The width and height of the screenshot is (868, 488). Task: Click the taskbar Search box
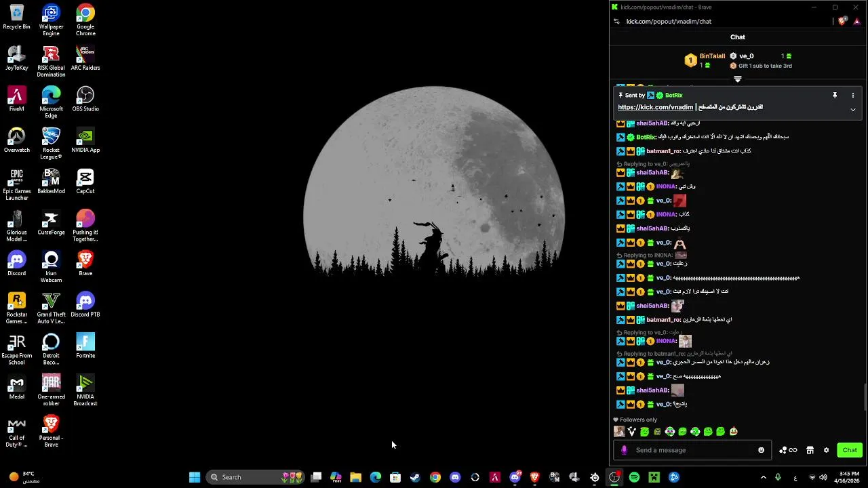[x=255, y=477]
